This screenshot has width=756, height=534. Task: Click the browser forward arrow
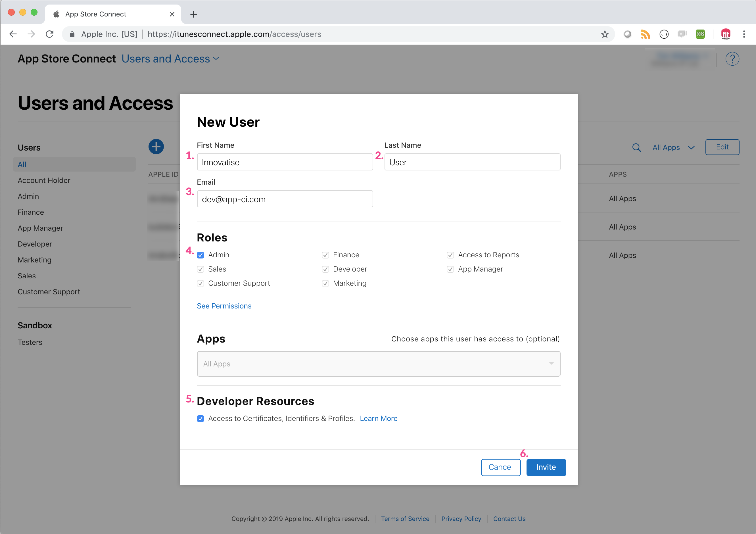pyautogui.click(x=31, y=34)
